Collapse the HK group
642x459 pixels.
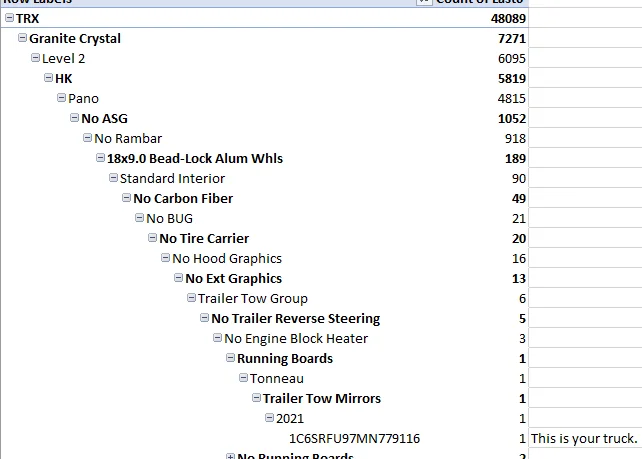[x=48, y=77]
